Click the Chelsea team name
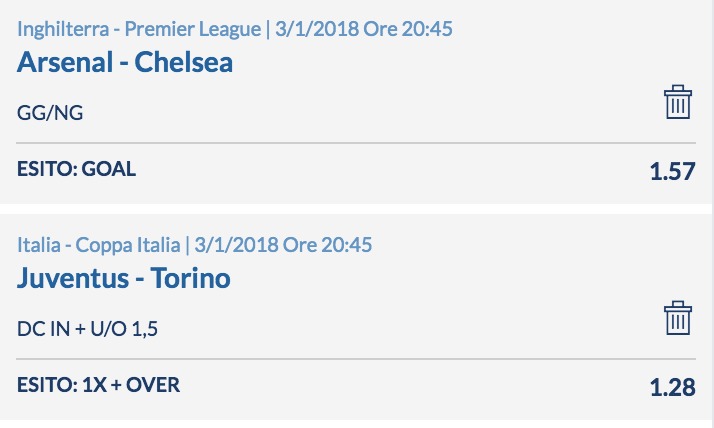Image resolution: width=714 pixels, height=428 pixels. pos(184,62)
